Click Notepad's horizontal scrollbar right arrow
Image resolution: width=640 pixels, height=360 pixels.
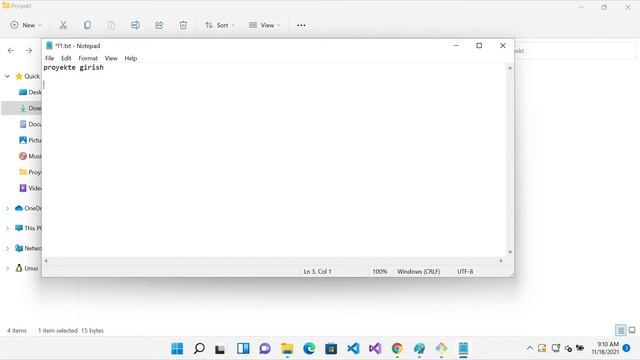tap(501, 260)
